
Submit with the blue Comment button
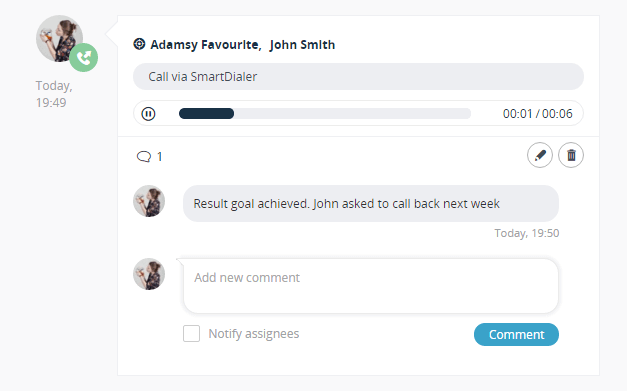[516, 335]
